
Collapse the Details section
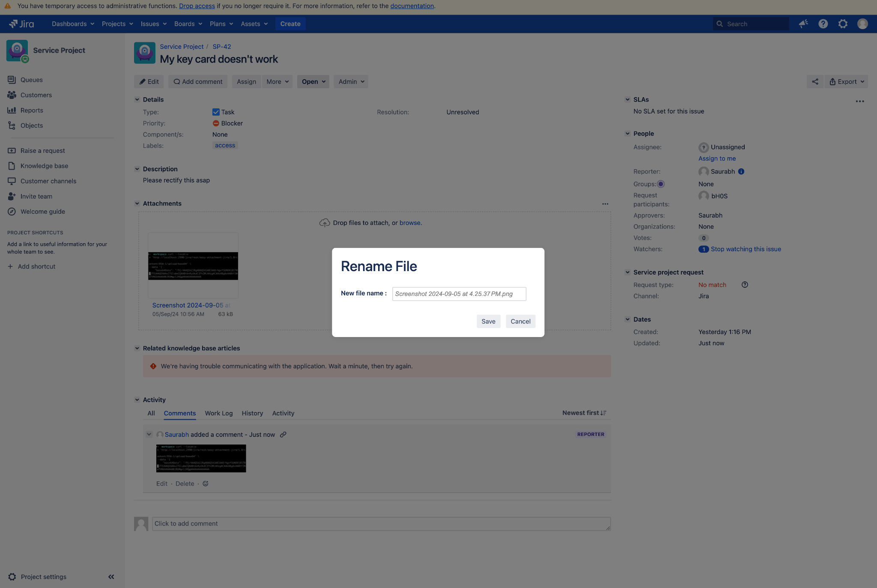click(137, 100)
